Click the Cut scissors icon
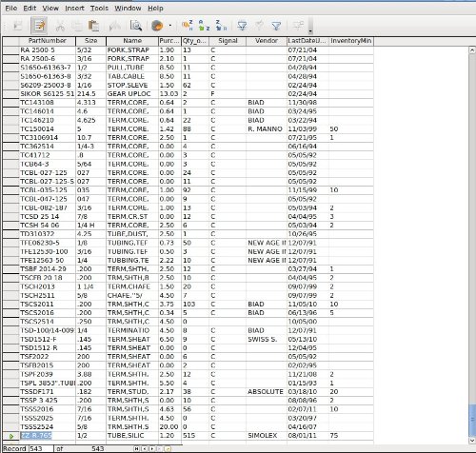The height and width of the screenshot is (453, 476). pyautogui.click(x=60, y=26)
